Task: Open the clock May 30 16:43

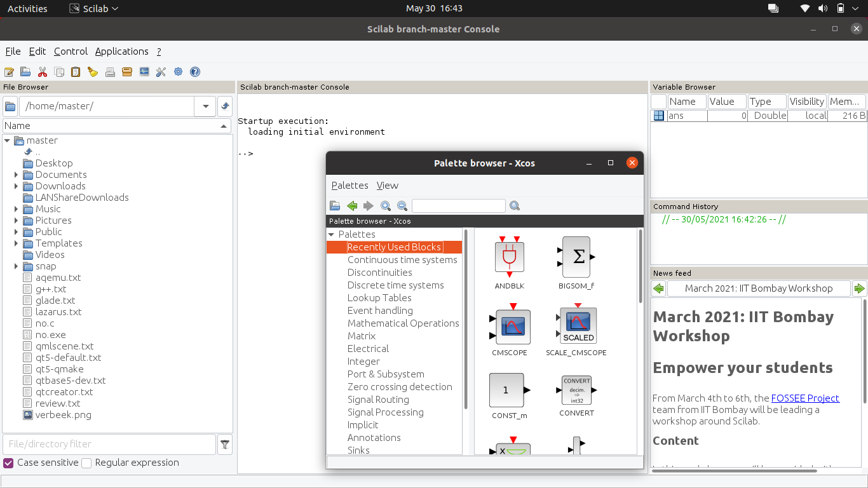Action: (434, 9)
